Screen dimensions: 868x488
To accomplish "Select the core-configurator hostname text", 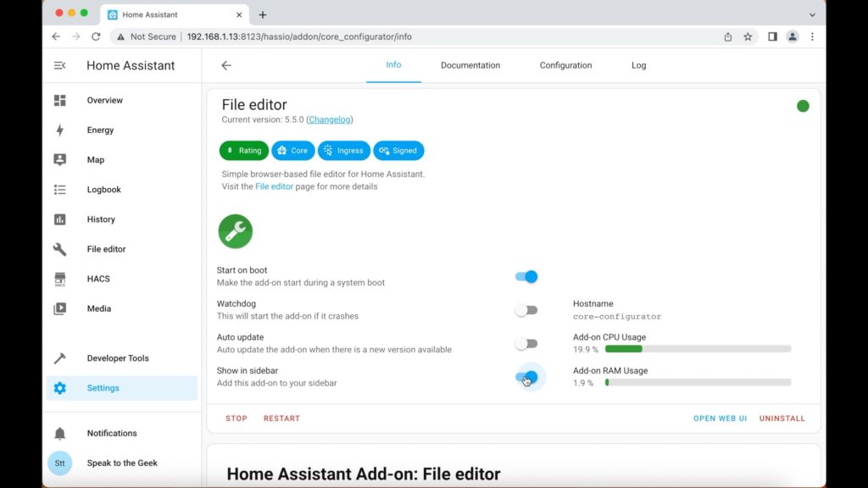I will [x=617, y=317].
